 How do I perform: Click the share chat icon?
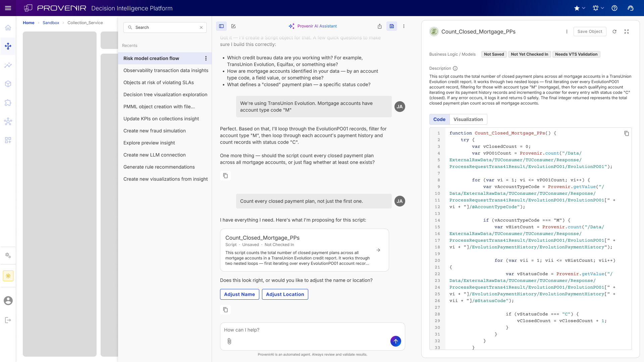click(380, 26)
